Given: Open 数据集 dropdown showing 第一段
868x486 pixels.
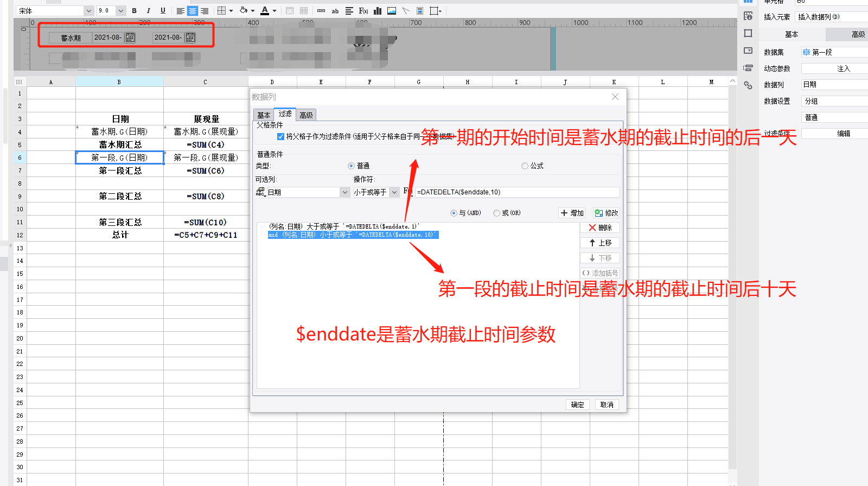Looking at the screenshot, I should pos(834,52).
